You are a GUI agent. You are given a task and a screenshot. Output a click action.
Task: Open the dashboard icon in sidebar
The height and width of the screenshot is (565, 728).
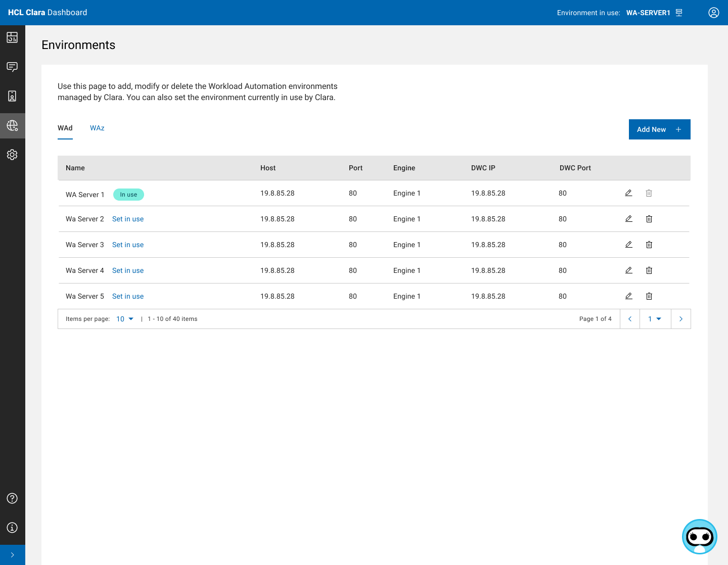(12, 37)
